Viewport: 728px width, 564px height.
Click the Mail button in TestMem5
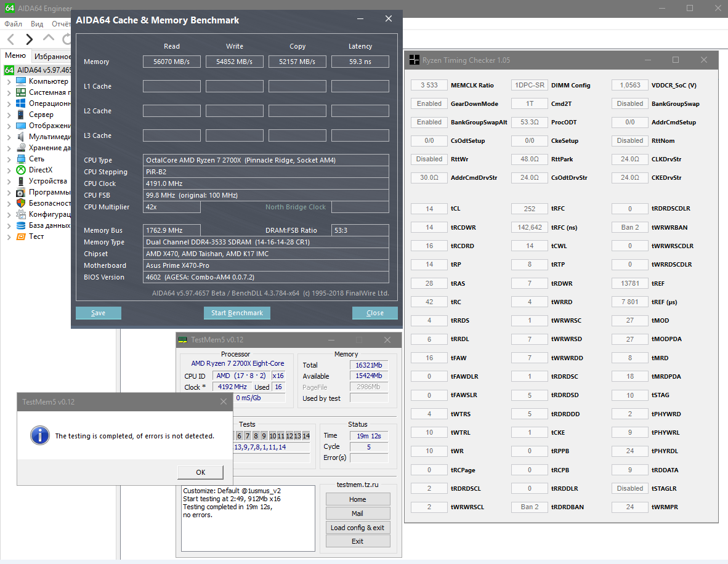[358, 513]
